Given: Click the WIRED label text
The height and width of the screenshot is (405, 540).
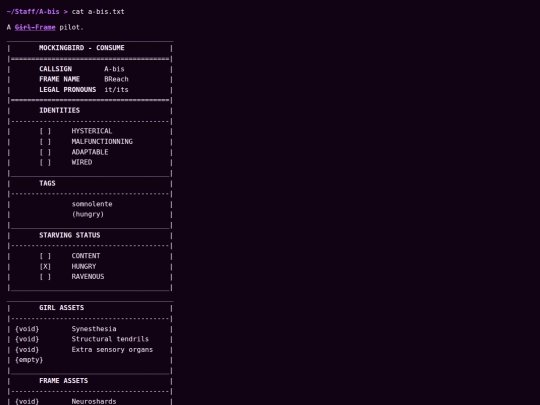Looking at the screenshot, I should pyautogui.click(x=82, y=162).
